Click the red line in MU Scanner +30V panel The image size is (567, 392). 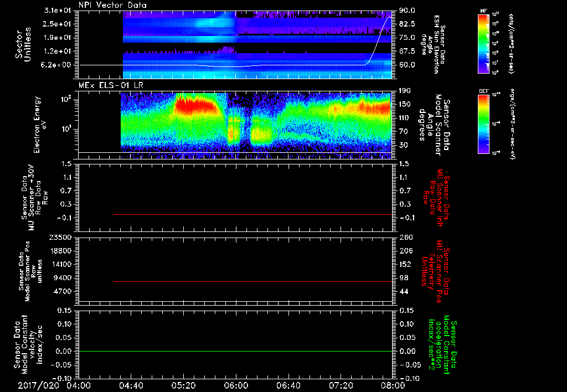(x=252, y=214)
